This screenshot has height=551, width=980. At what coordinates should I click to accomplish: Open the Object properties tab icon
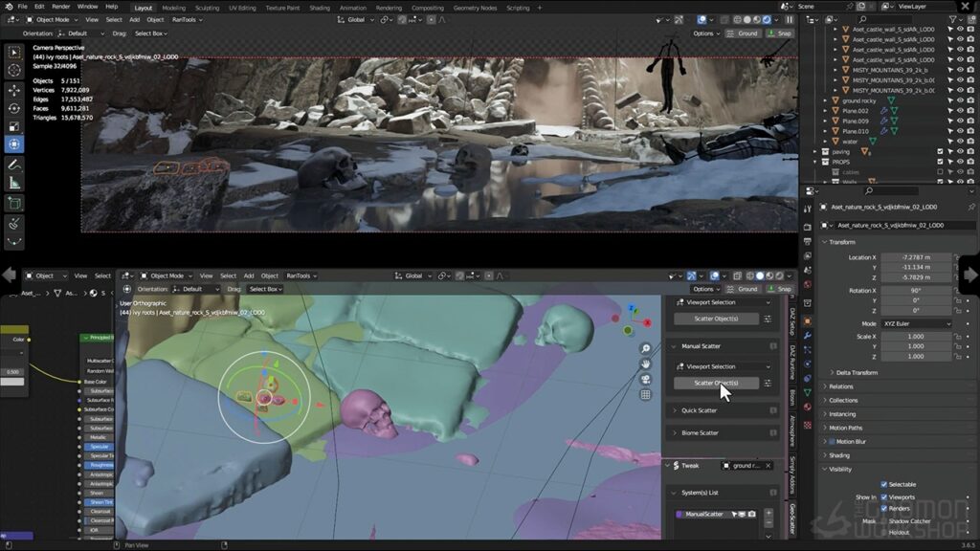click(808, 321)
